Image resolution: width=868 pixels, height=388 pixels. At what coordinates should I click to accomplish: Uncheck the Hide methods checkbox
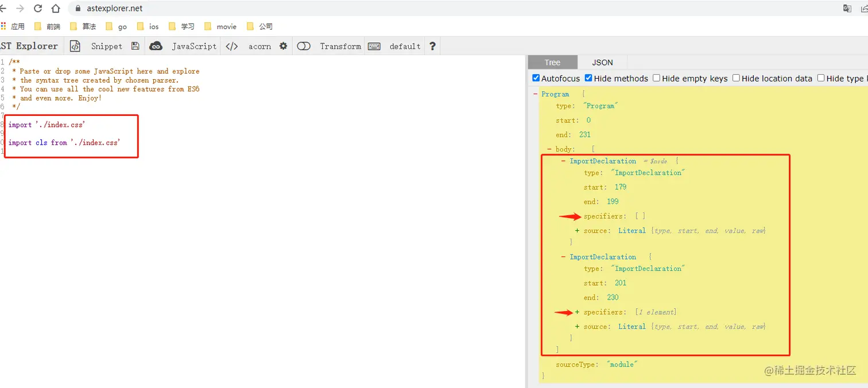(x=588, y=78)
